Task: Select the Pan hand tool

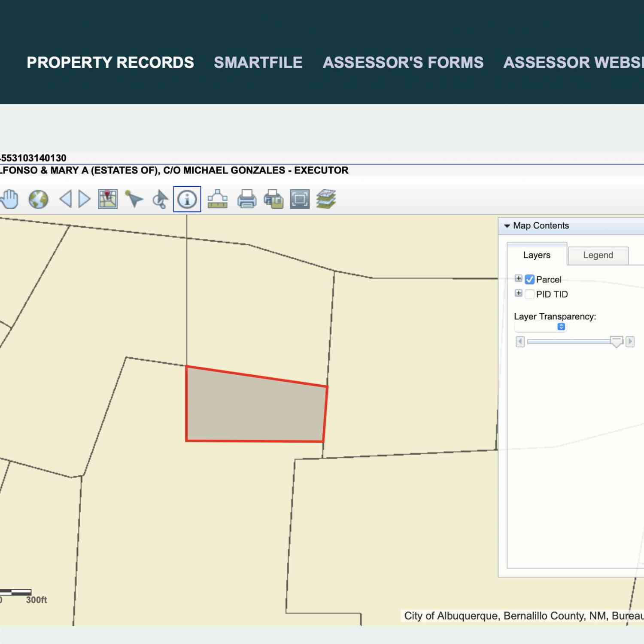Action: point(9,199)
